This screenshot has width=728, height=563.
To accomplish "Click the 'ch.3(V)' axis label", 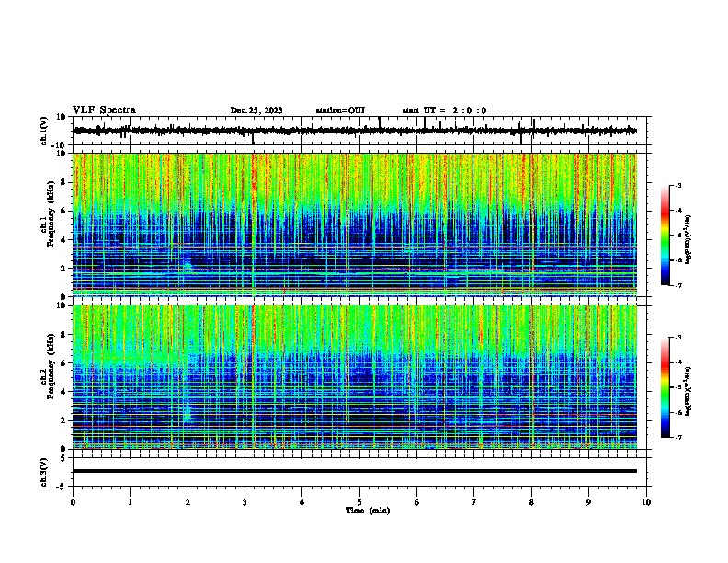I will click(44, 472).
